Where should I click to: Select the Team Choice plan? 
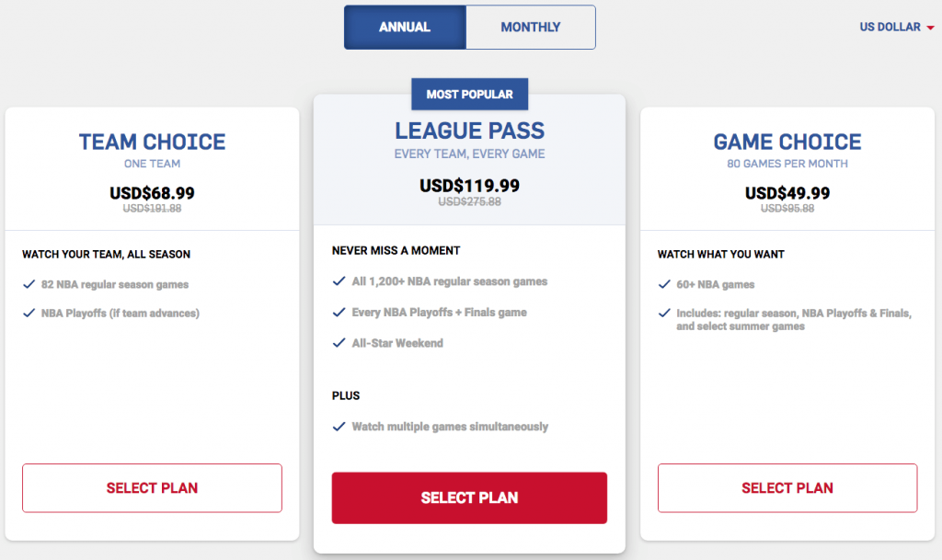click(x=152, y=488)
